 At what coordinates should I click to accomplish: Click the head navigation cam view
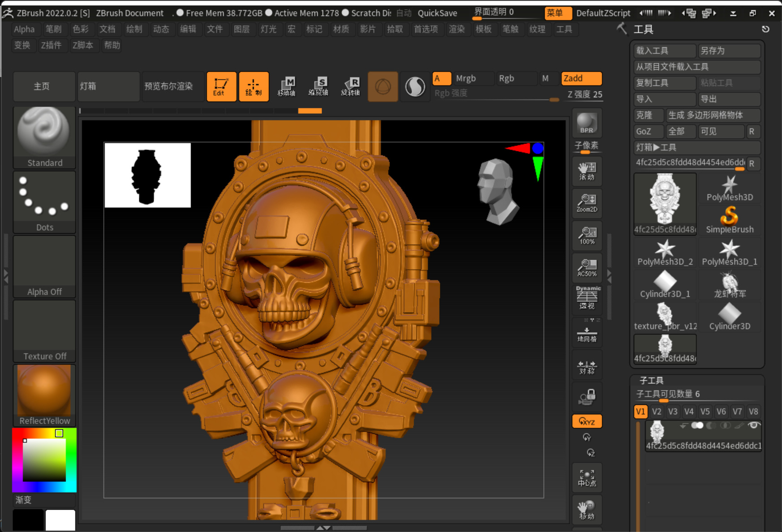(498, 192)
